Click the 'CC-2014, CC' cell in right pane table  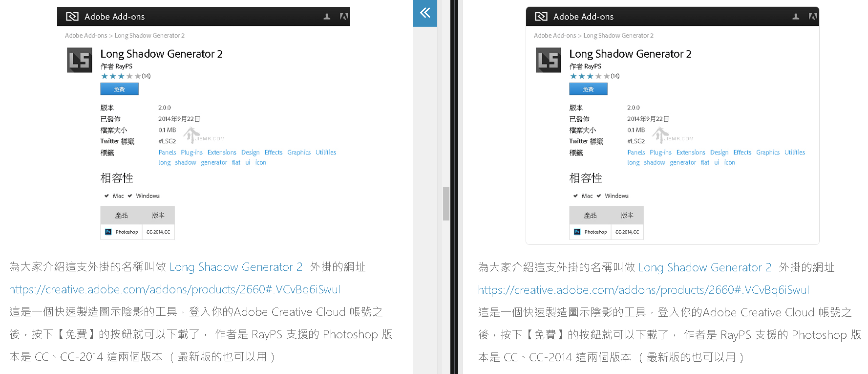point(627,232)
